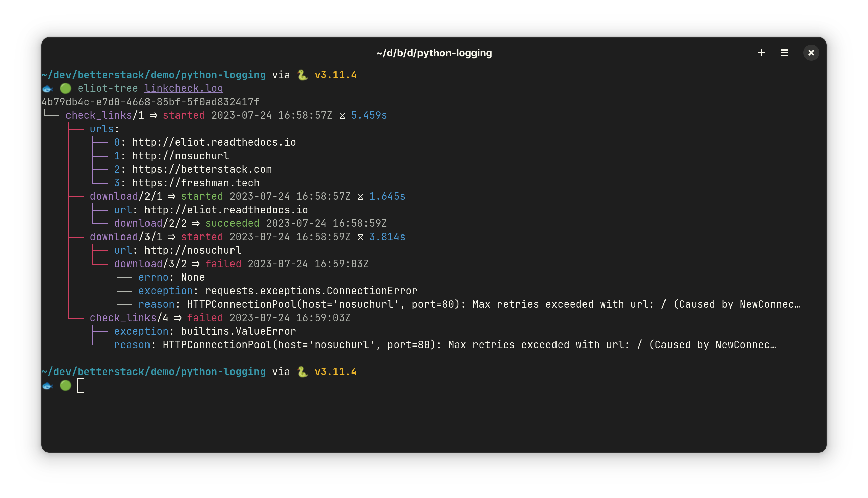Click the http://eliot.readthedocs.io URL at index 0
Viewport: 868px width, 498px height.
tap(214, 142)
